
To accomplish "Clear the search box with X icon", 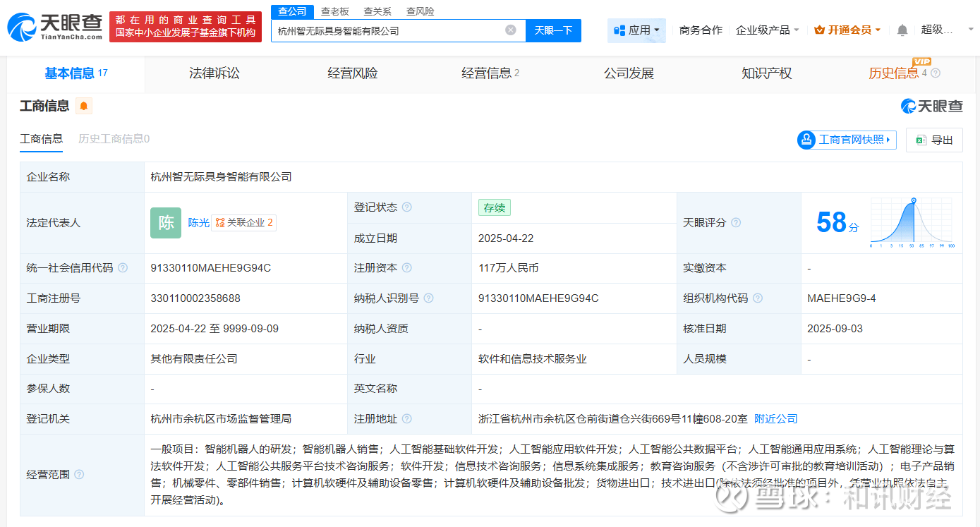I will 511,30.
